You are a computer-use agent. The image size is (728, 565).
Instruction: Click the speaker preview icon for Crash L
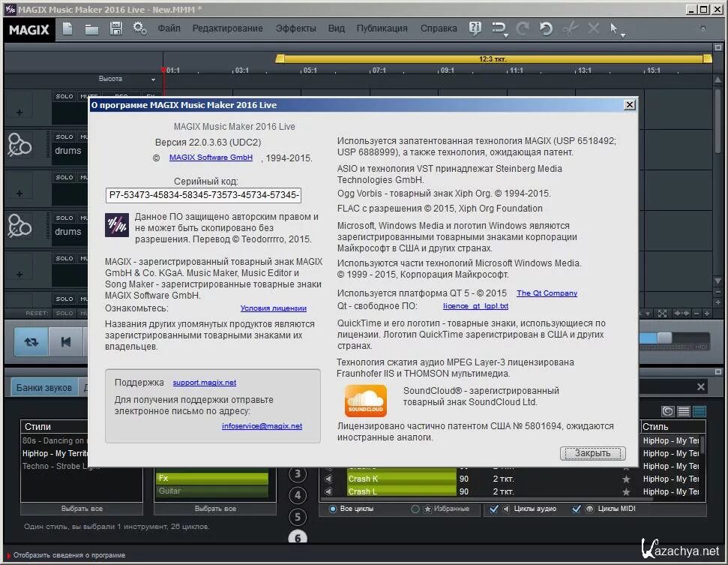tap(328, 491)
